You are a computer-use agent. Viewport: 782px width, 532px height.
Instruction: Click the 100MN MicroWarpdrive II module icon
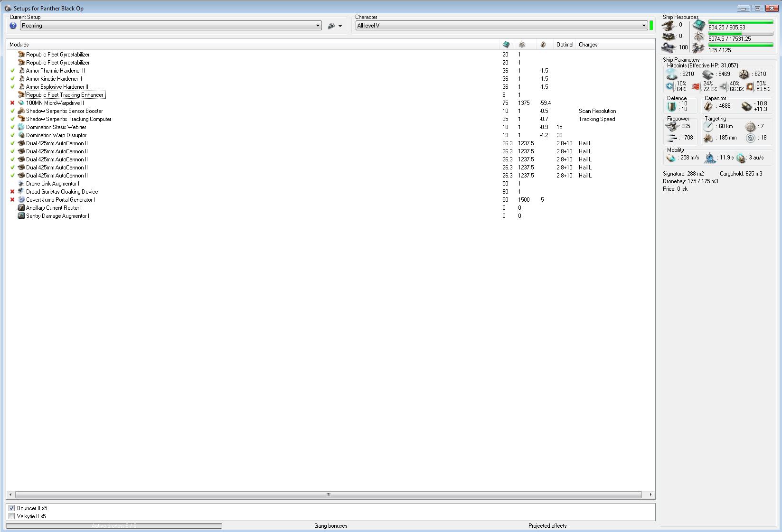point(21,103)
